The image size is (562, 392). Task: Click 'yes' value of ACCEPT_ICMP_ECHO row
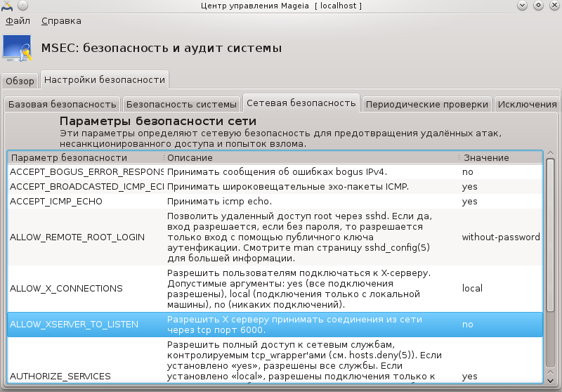click(469, 202)
